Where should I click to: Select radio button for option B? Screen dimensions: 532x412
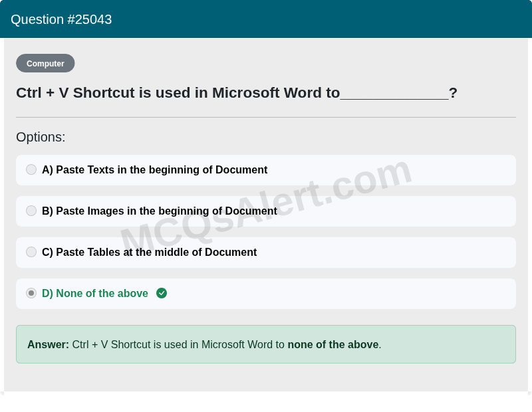pos(31,211)
